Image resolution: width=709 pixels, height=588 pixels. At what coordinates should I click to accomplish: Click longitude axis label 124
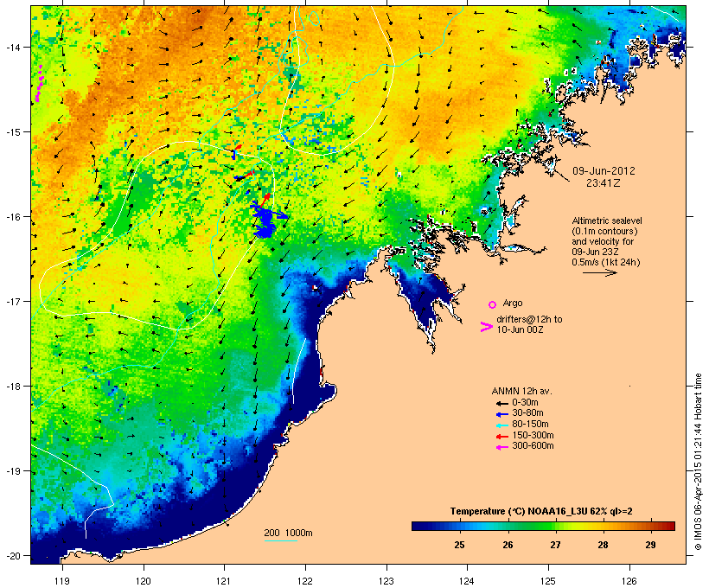click(467, 581)
